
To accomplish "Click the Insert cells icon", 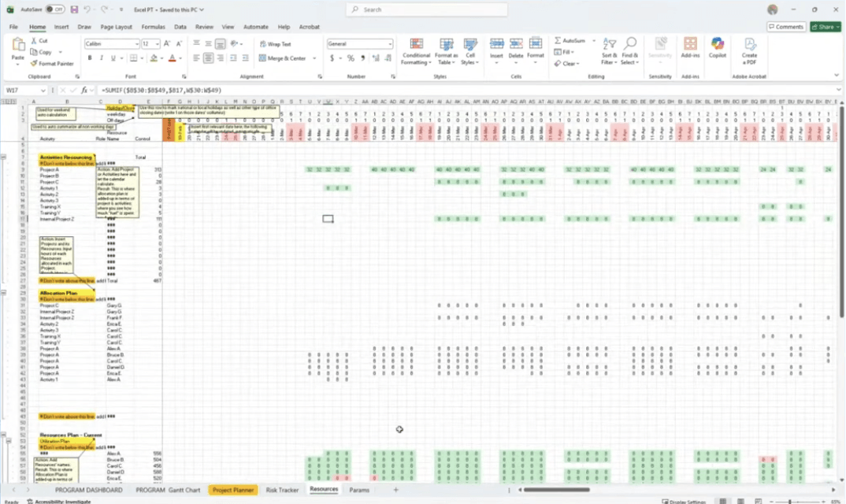I will coord(496,44).
